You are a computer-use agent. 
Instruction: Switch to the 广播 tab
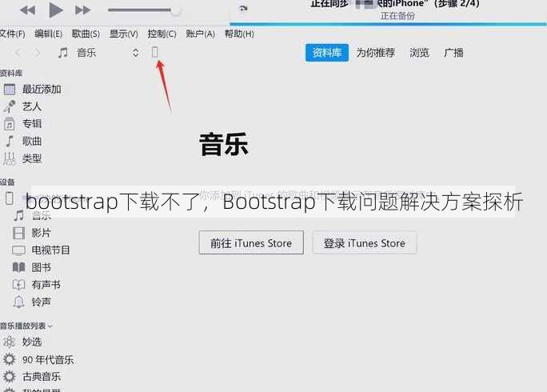click(453, 53)
